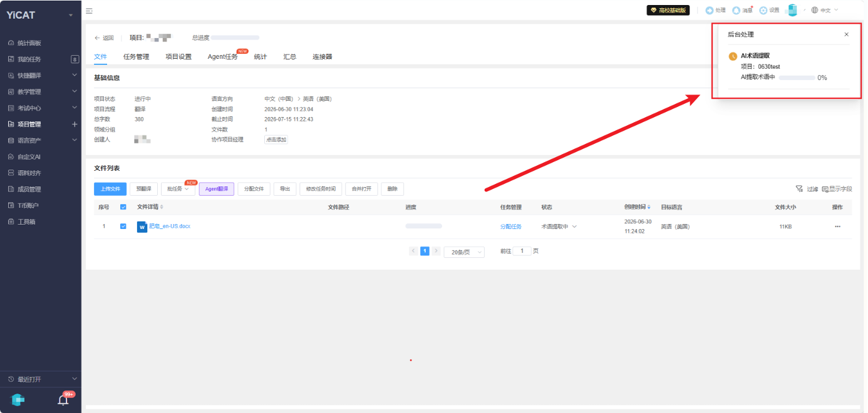Open the notification bell in sidebar bottom
This screenshot has height=413, width=868.
coord(63,400)
